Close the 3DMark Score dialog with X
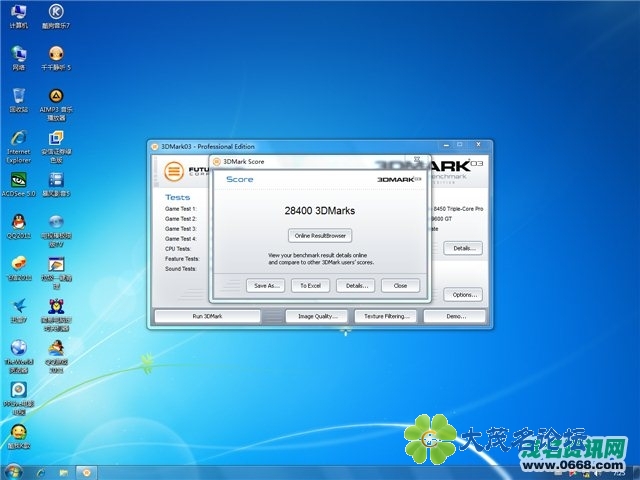The image size is (640, 480). (417, 159)
